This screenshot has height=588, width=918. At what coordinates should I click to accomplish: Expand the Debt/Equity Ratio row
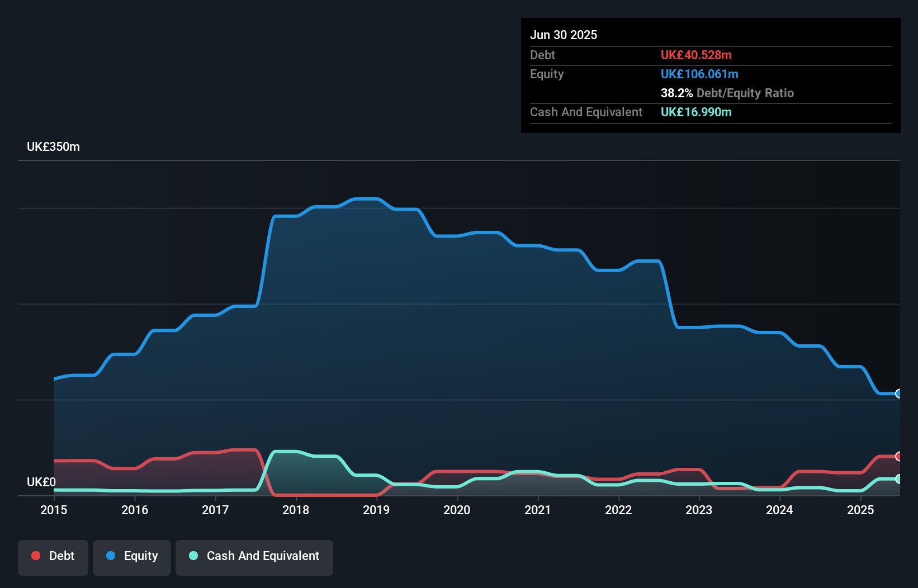[x=727, y=93]
